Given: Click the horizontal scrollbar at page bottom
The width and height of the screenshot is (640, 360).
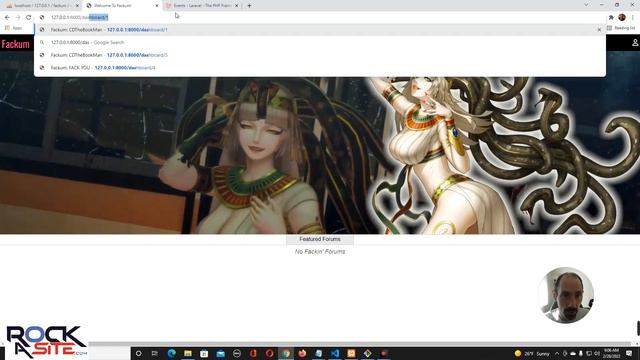Looking at the screenshot, I should 359,344.
